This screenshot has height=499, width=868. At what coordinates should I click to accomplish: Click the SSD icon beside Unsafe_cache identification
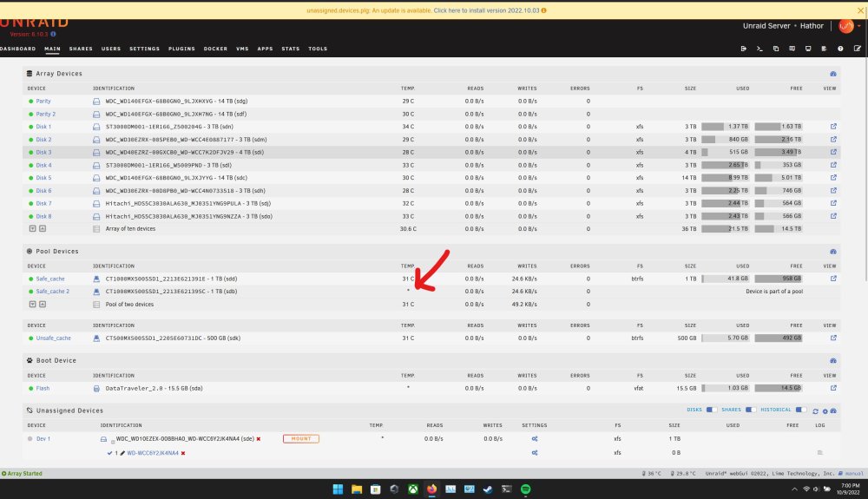pos(96,338)
